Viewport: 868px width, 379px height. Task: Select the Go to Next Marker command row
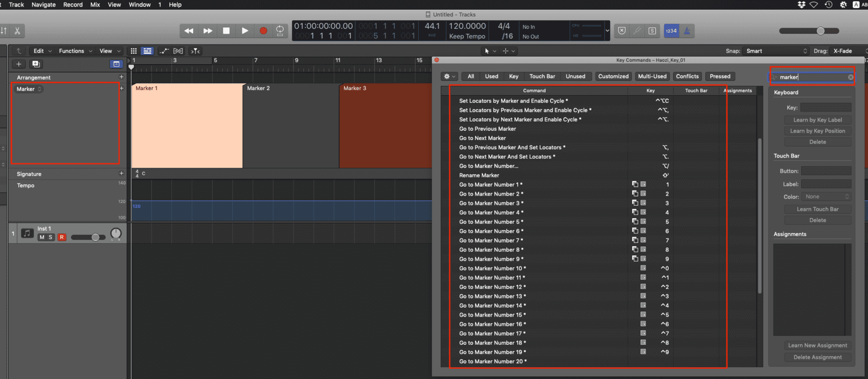pyautogui.click(x=482, y=138)
